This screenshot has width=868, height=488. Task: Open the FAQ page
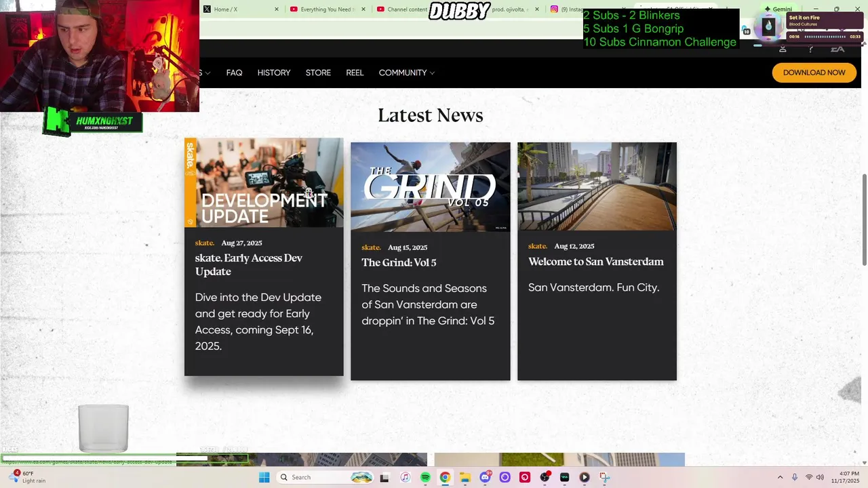coord(234,73)
